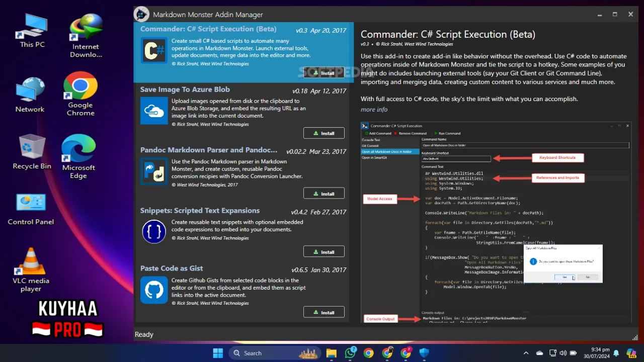The image size is (644, 362).
Task: Open the Google Chrome desktop shortcut
Action: coord(80,94)
